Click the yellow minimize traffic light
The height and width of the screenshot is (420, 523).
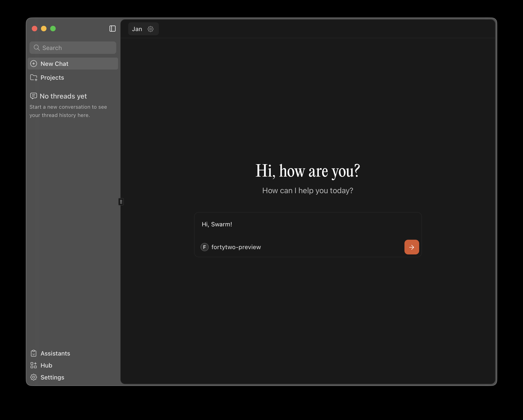point(44,28)
